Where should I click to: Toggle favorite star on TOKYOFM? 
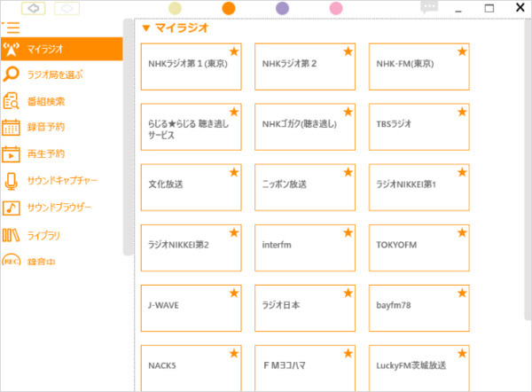[462, 233]
